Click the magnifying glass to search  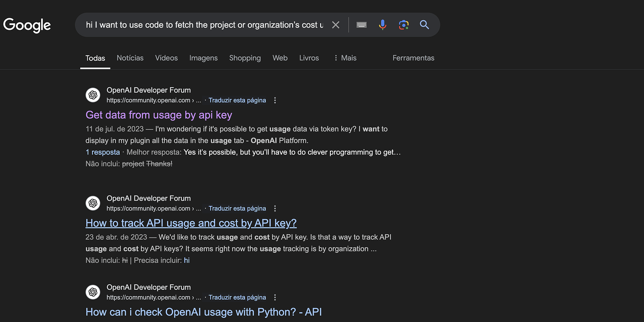pos(424,24)
